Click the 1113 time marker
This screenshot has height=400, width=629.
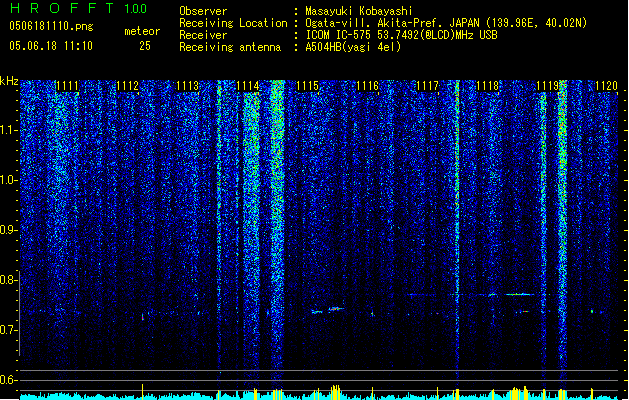(187, 86)
